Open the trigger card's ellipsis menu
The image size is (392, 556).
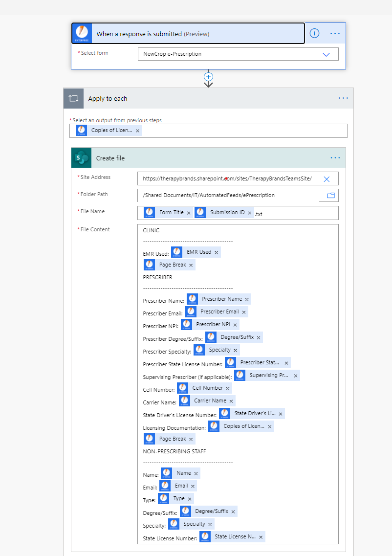(x=335, y=33)
